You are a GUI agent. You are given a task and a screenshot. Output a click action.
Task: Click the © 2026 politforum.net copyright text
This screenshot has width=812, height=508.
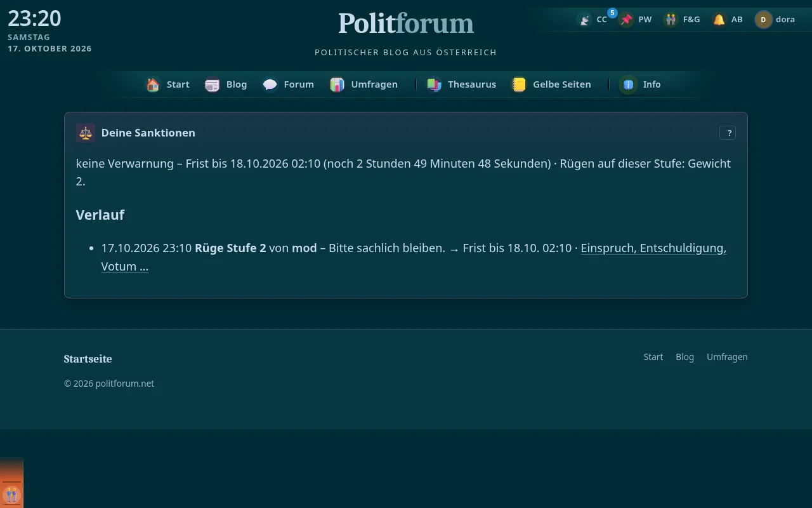[x=109, y=384]
